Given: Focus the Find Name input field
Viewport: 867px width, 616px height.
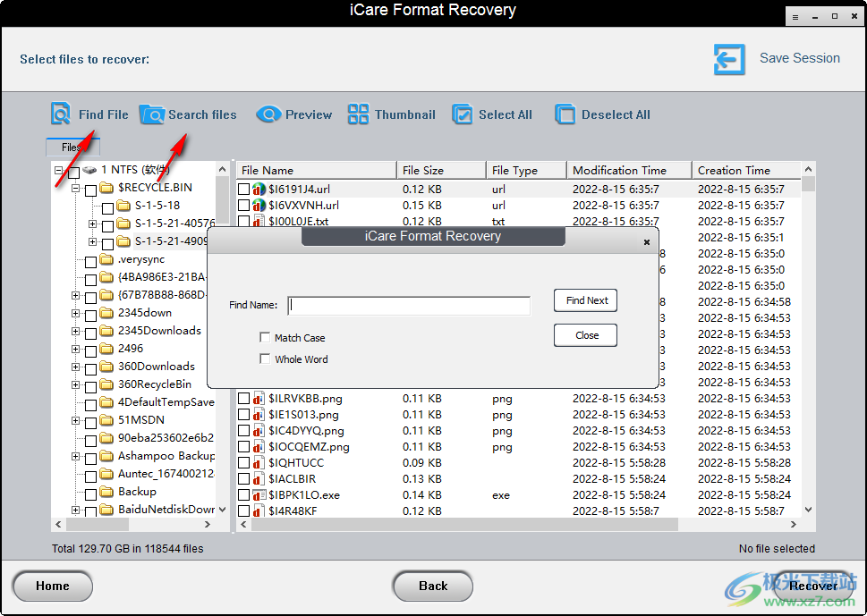Looking at the screenshot, I should click(x=409, y=305).
